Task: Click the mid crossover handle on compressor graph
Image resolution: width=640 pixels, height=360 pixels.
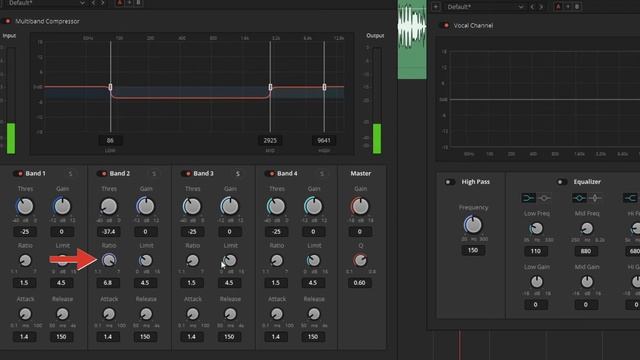Action: (270, 87)
